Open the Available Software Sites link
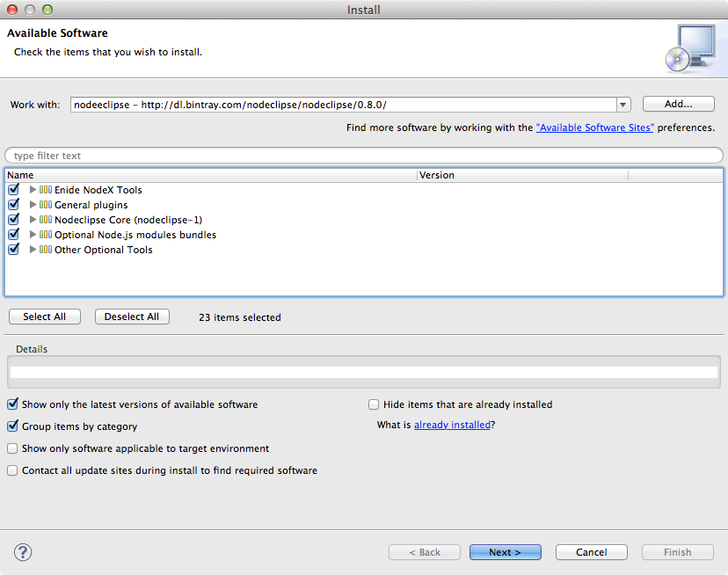This screenshot has width=728, height=575. [x=594, y=127]
